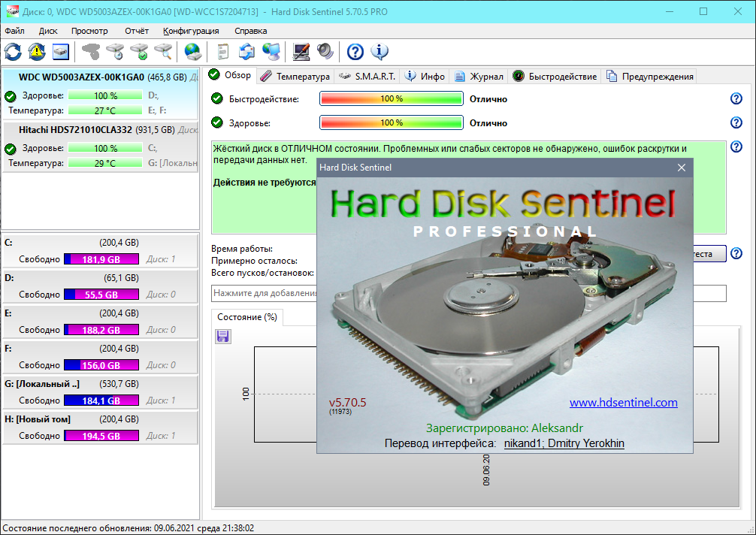Click the globe with monitor toolbar icon
756x535 pixels.
tap(271, 52)
